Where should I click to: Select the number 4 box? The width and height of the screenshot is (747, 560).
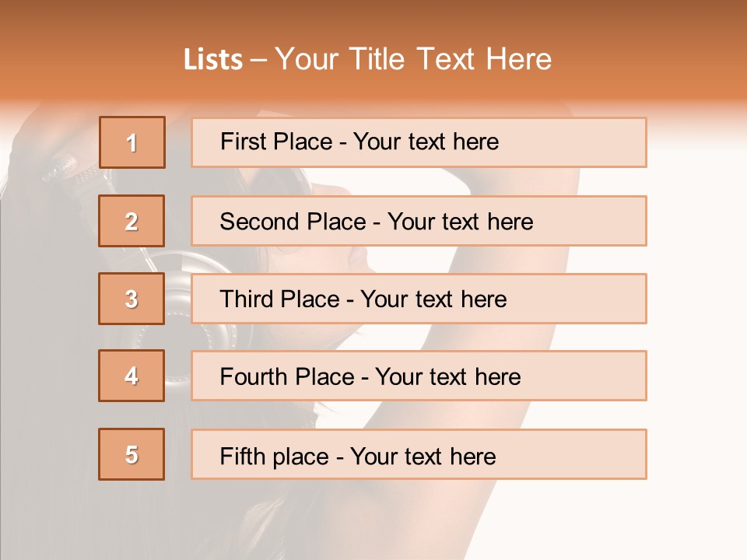click(x=132, y=376)
